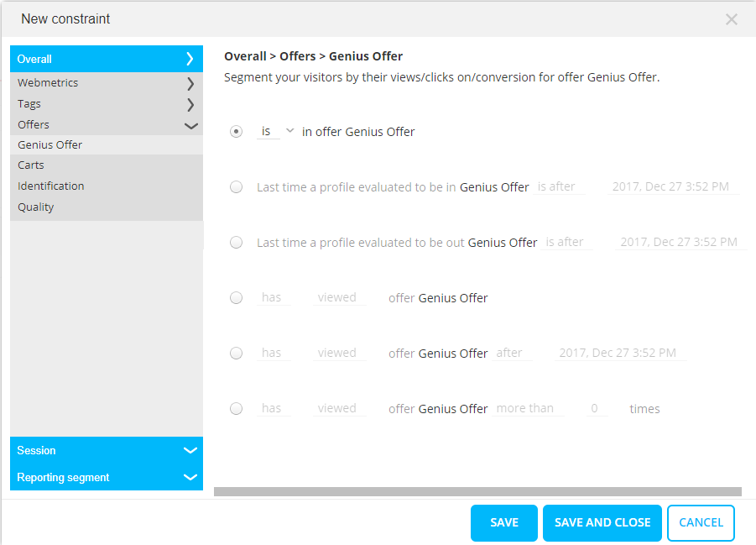This screenshot has width=756, height=545.
Task: Collapse the Offers category chevron
Action: (190, 125)
